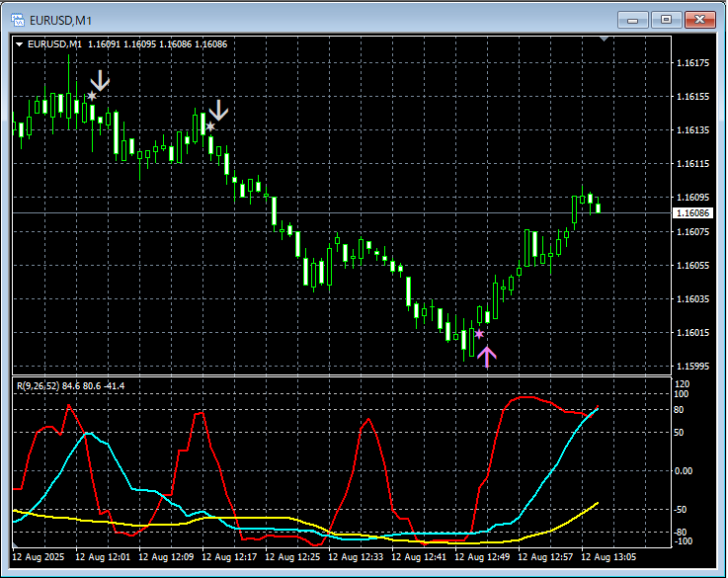
Task: Click the 1.16175 price scale label
Action: pyautogui.click(x=692, y=63)
